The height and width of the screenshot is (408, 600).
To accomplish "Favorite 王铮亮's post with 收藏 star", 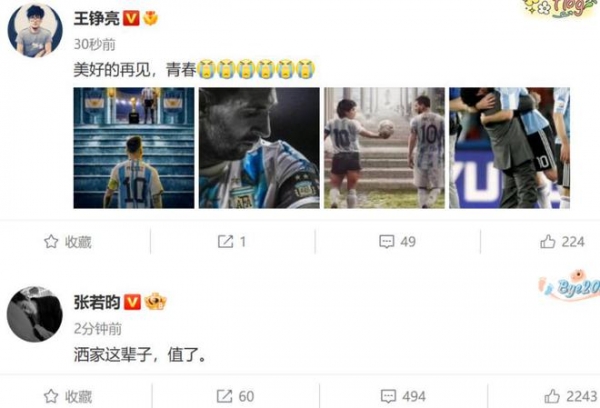I will [x=68, y=242].
